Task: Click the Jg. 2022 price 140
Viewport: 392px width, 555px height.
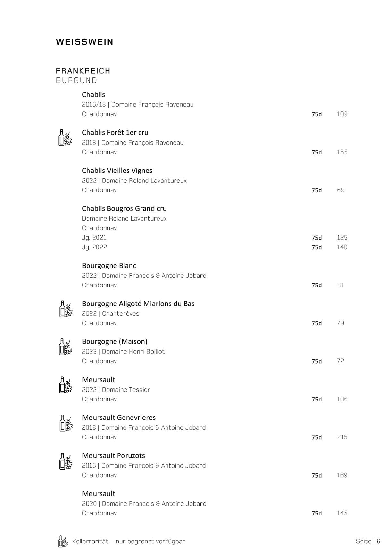Action: click(342, 247)
